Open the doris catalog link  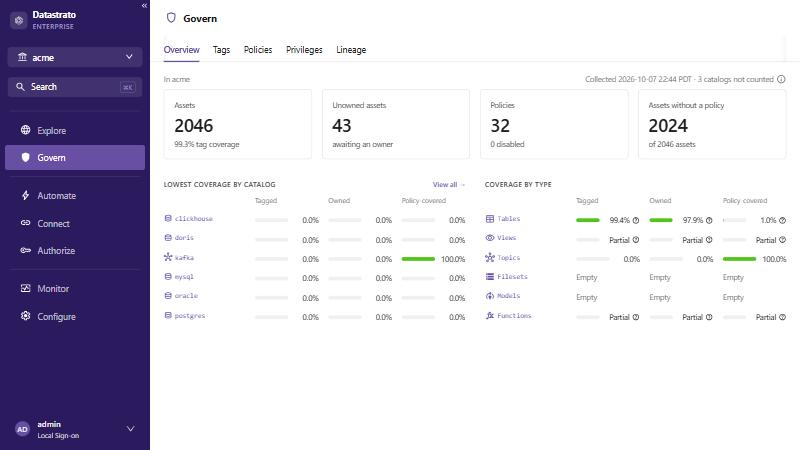coord(184,238)
